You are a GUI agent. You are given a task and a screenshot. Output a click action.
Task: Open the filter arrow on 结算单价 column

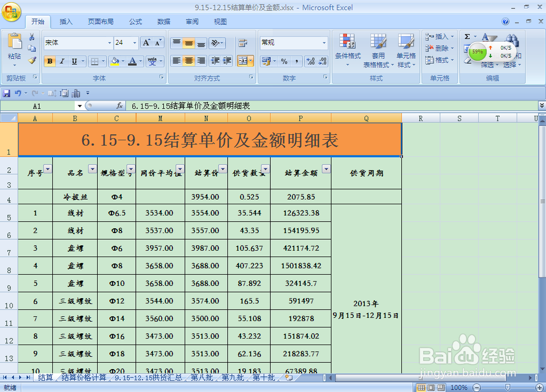click(x=222, y=168)
